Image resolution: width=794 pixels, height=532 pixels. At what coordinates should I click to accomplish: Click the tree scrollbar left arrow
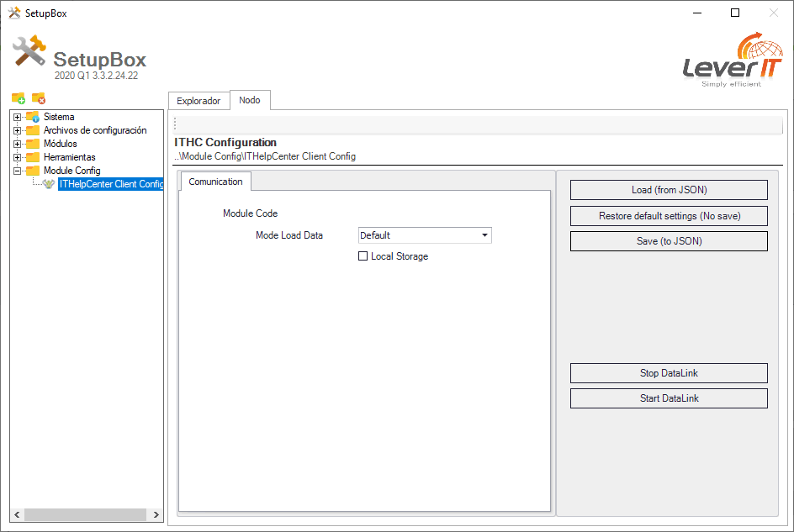coord(17,515)
